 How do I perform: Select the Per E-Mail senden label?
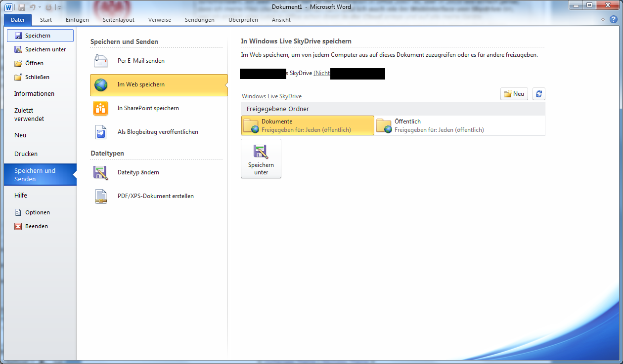[x=141, y=61]
